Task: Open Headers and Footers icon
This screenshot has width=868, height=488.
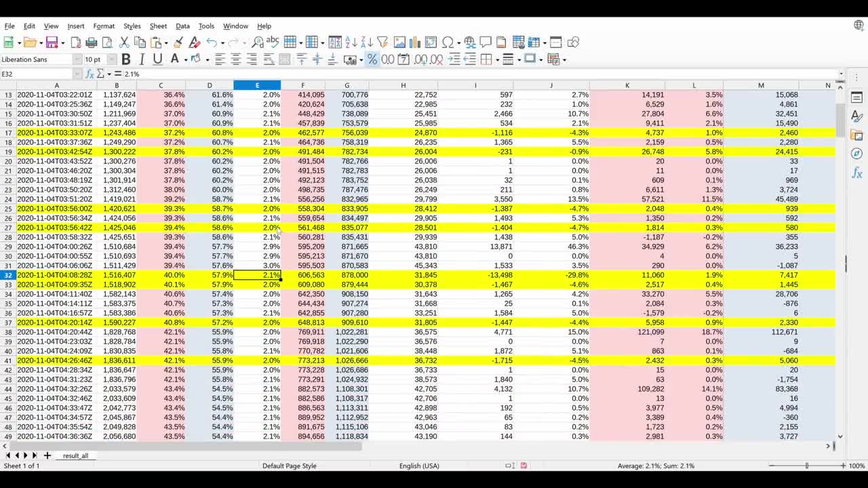Action: (x=501, y=42)
